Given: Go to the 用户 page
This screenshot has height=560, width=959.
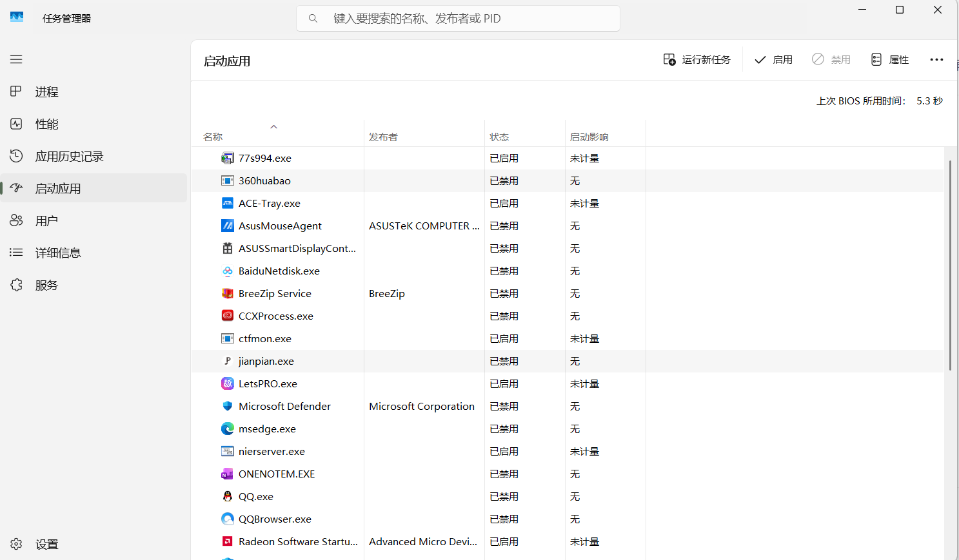Looking at the screenshot, I should (94, 220).
